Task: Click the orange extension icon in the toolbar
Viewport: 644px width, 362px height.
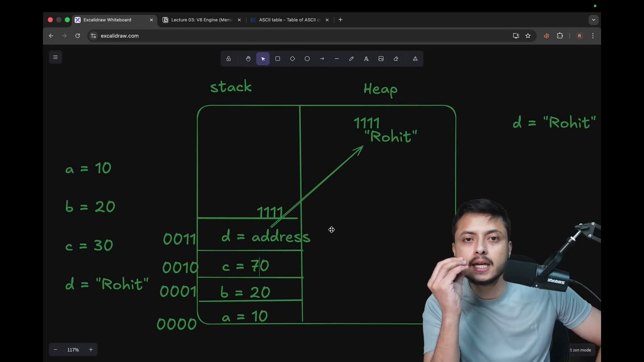Action: pos(546,36)
